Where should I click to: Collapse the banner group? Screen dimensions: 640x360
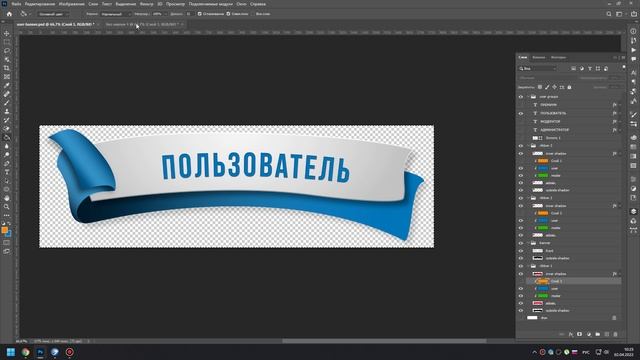click(528, 243)
